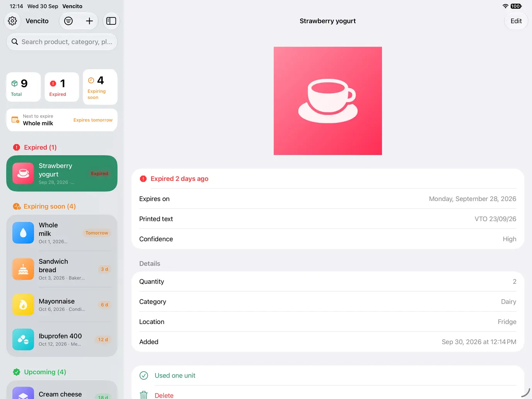Click the Category Dairy value
This screenshot has width=532, height=399.
point(508,302)
